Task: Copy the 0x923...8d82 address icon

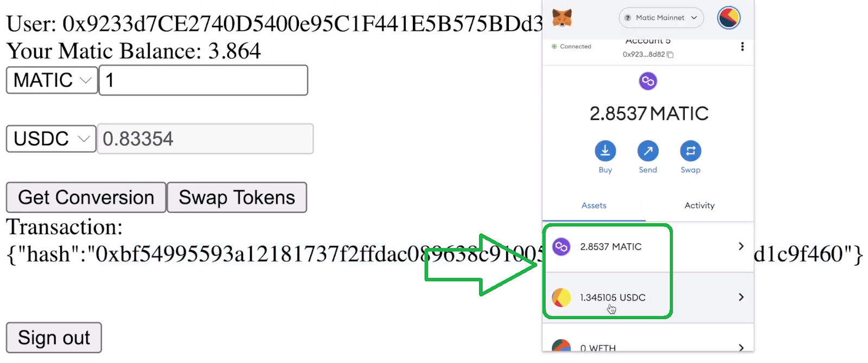Action: pyautogui.click(x=670, y=55)
